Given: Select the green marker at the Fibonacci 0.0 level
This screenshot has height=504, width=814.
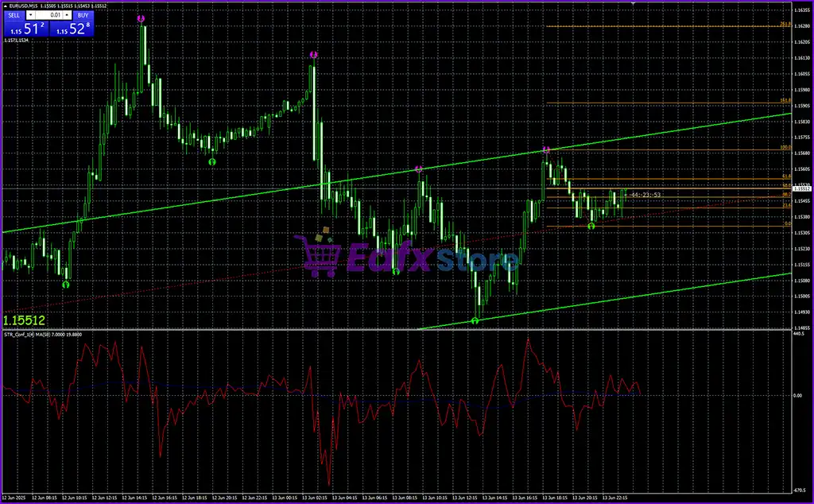Looking at the screenshot, I should [591, 226].
